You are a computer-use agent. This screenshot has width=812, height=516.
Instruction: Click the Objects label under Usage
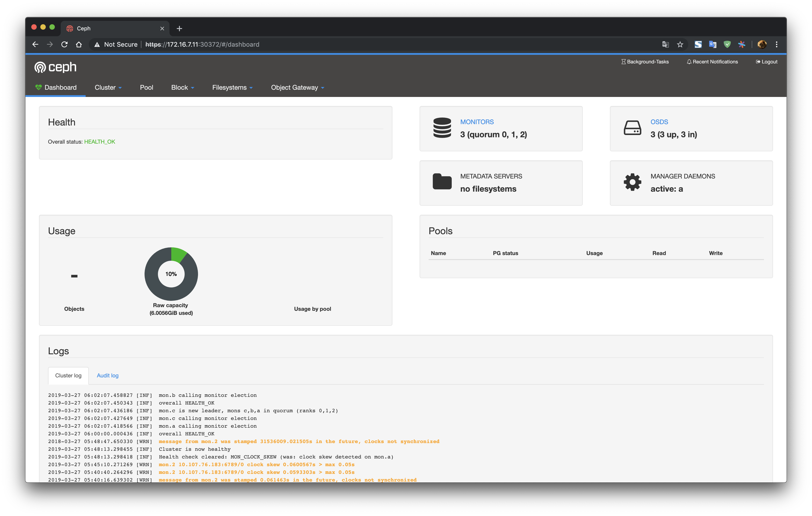click(74, 309)
